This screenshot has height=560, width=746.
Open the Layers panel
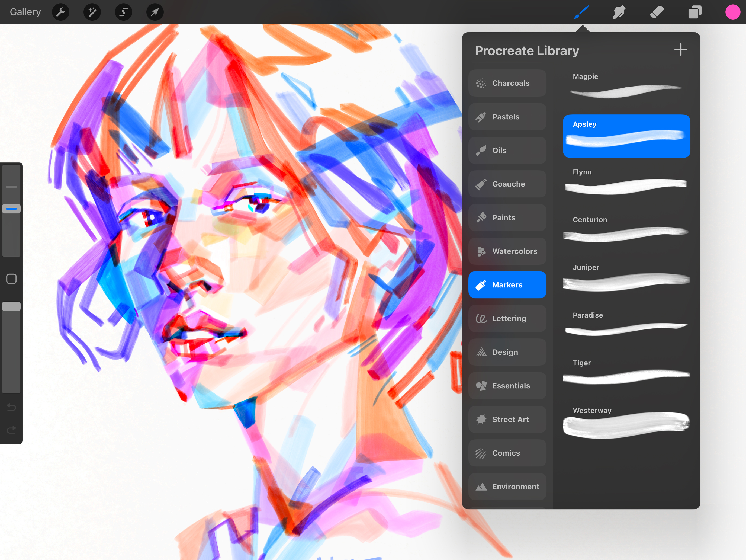pyautogui.click(x=695, y=12)
